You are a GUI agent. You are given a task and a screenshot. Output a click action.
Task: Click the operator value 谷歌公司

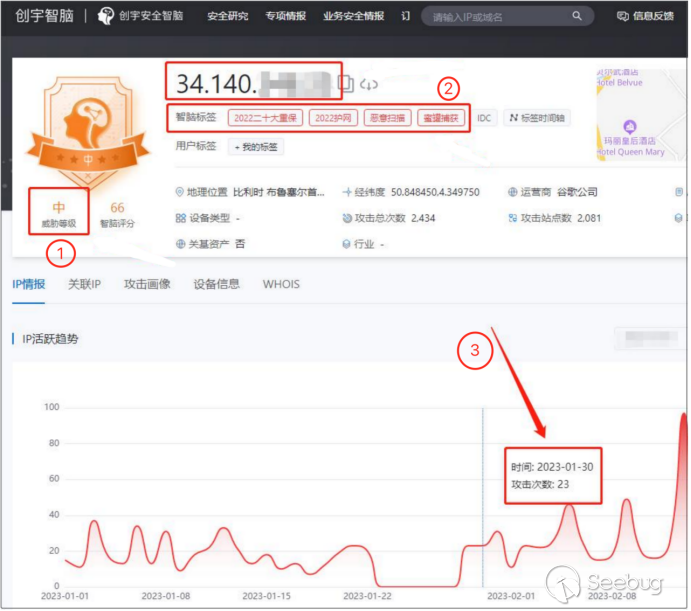point(579,193)
